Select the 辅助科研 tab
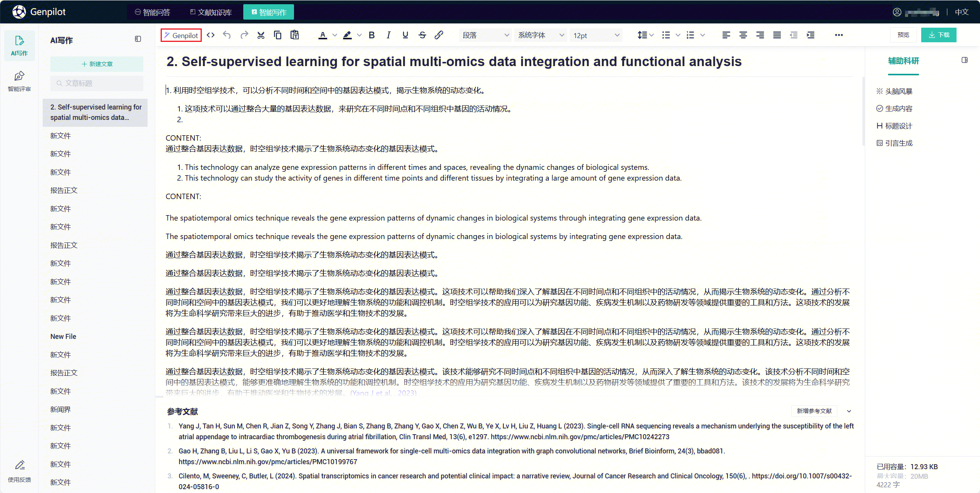This screenshot has height=493, width=980. pos(904,61)
